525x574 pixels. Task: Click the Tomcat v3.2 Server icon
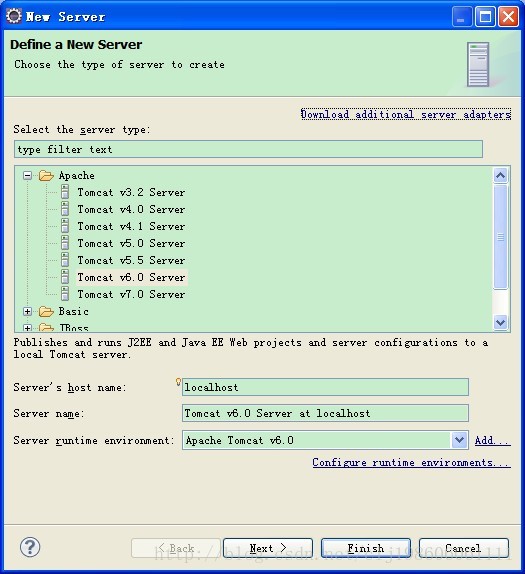[65, 192]
